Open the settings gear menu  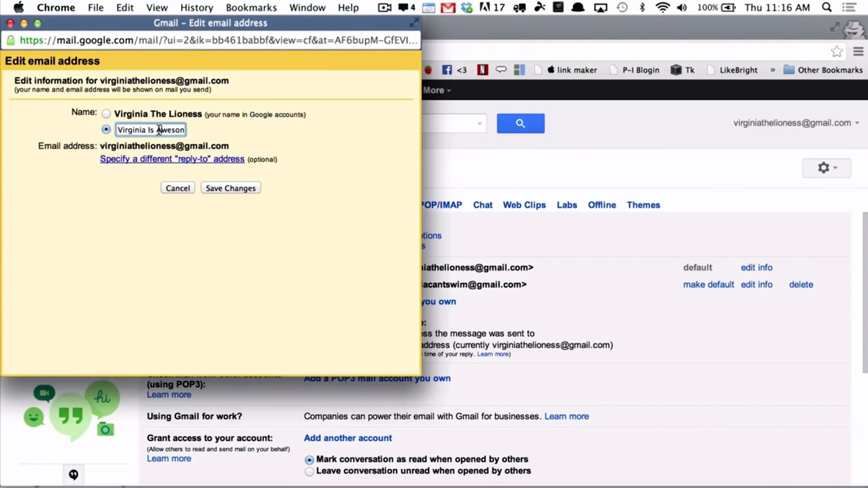(826, 168)
